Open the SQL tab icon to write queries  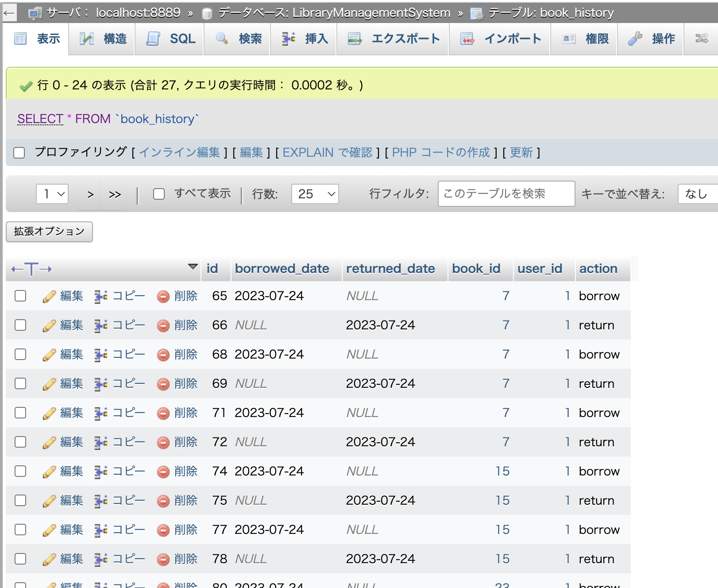click(x=154, y=39)
